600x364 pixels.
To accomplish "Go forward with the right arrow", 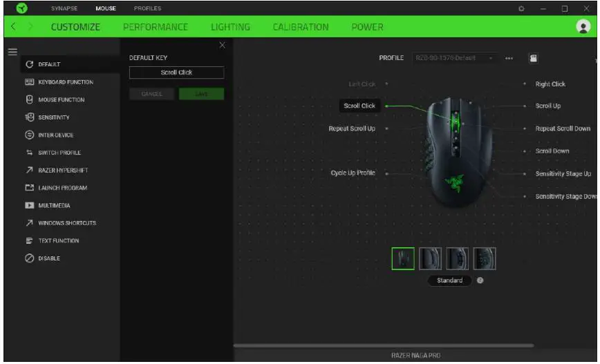I will click(30, 26).
